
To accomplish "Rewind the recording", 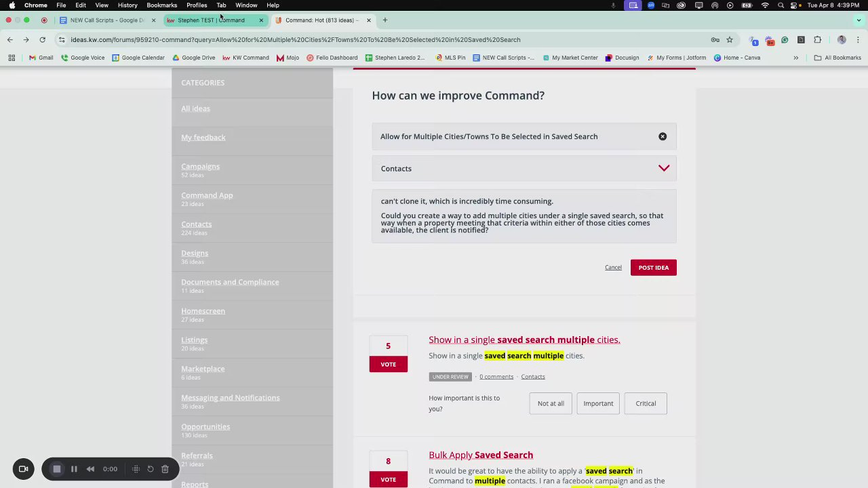I will pyautogui.click(x=90, y=469).
